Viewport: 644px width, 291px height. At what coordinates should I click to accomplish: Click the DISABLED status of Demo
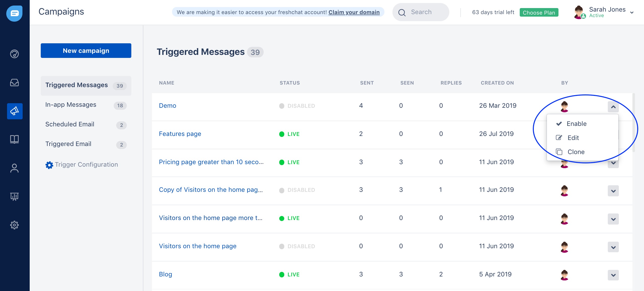pyautogui.click(x=297, y=106)
